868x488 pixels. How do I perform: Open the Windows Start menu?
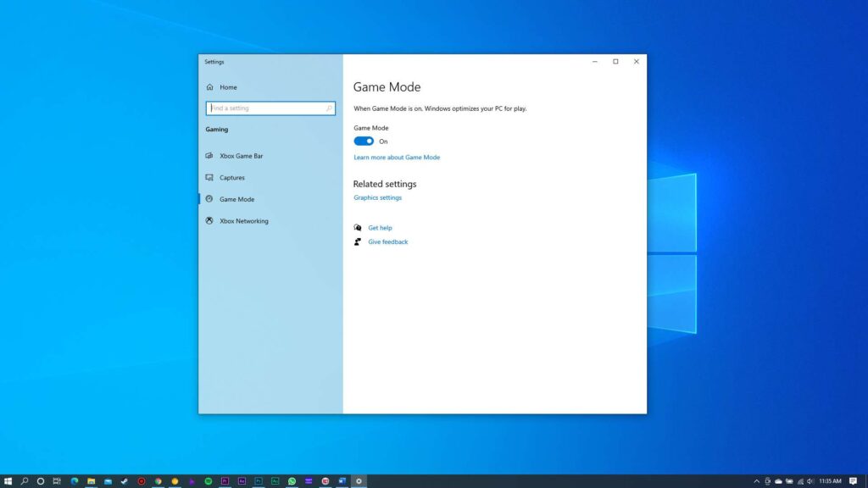tap(8, 481)
